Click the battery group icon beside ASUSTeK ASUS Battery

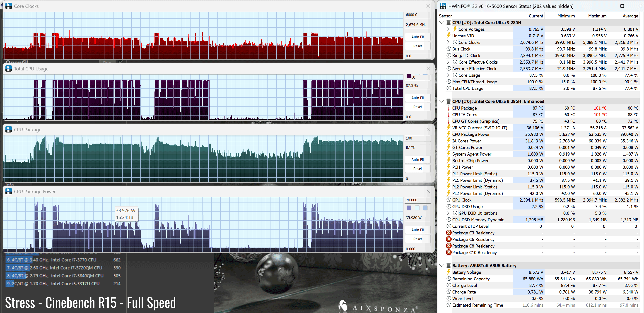(449, 265)
